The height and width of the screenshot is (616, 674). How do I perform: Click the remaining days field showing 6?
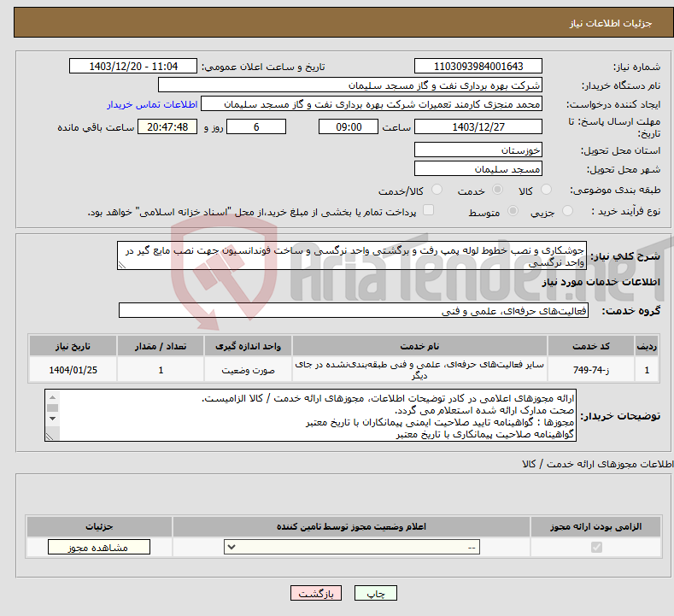256,126
